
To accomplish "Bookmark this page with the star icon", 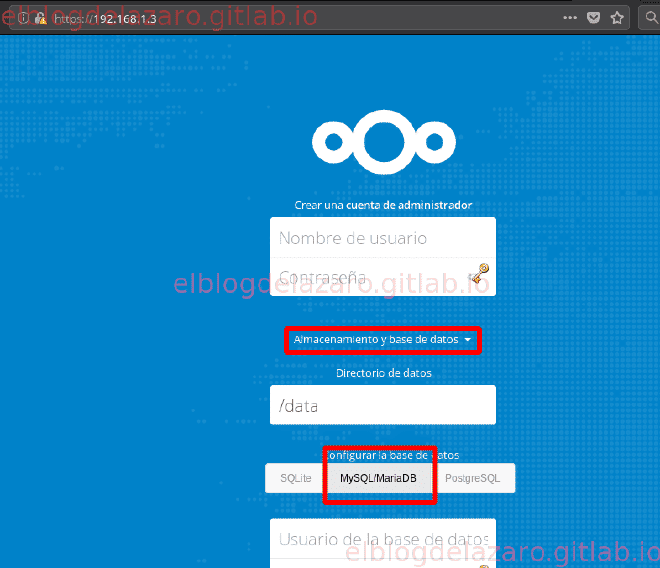I will (617, 18).
